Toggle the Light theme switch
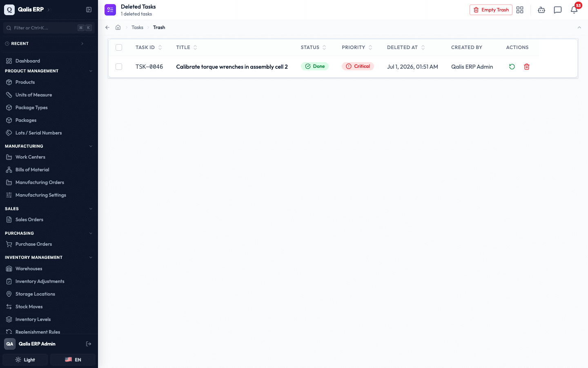Image resolution: width=588 pixels, height=368 pixels. tap(25, 360)
